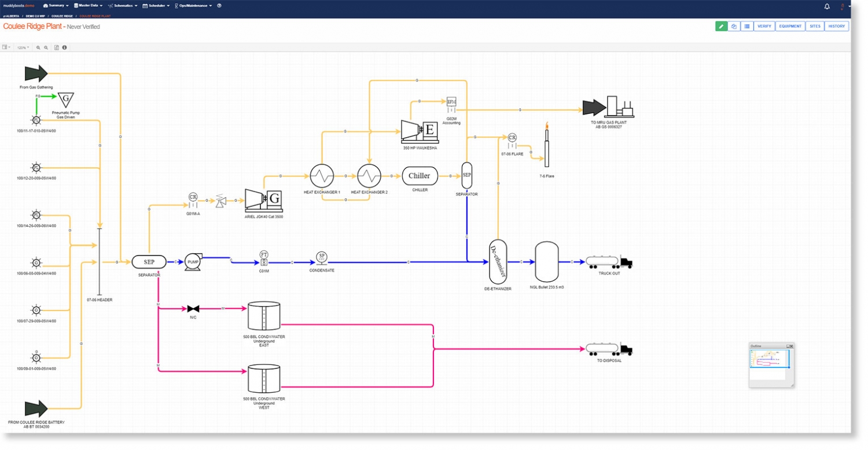
Task: Open the list view icon button
Action: [747, 27]
